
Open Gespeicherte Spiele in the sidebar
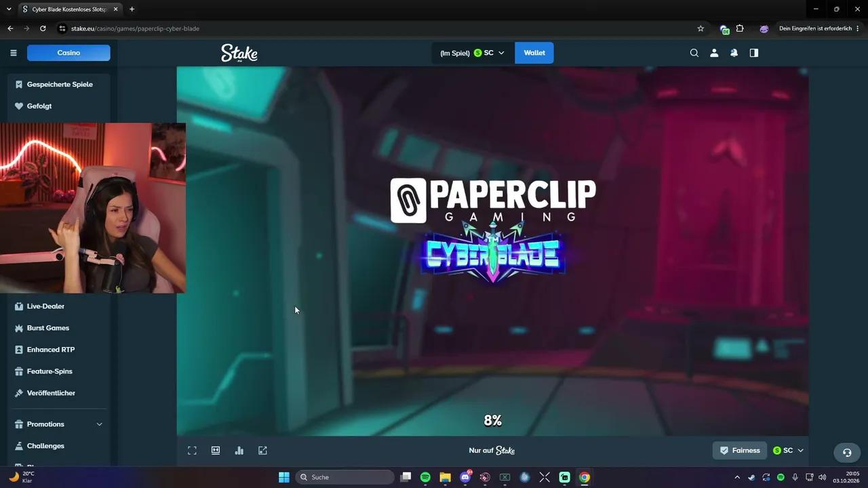click(x=59, y=85)
